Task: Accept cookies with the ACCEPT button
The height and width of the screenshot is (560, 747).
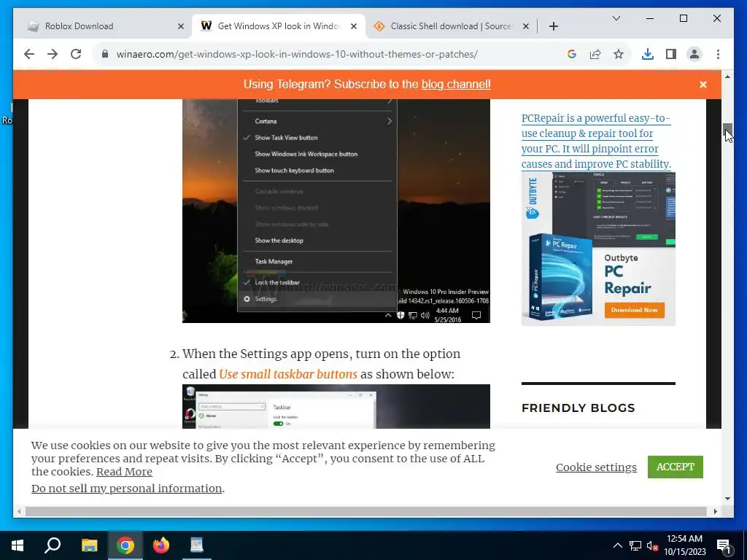Action: coord(675,467)
